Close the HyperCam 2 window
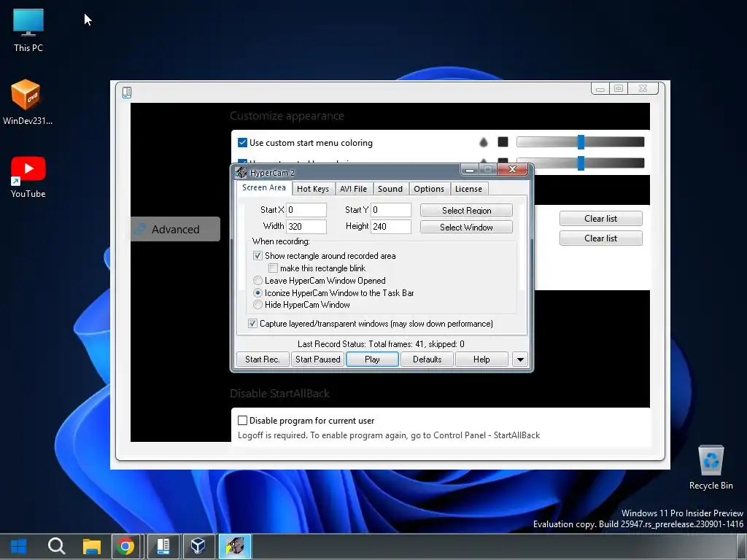The height and width of the screenshot is (560, 747). [x=512, y=169]
